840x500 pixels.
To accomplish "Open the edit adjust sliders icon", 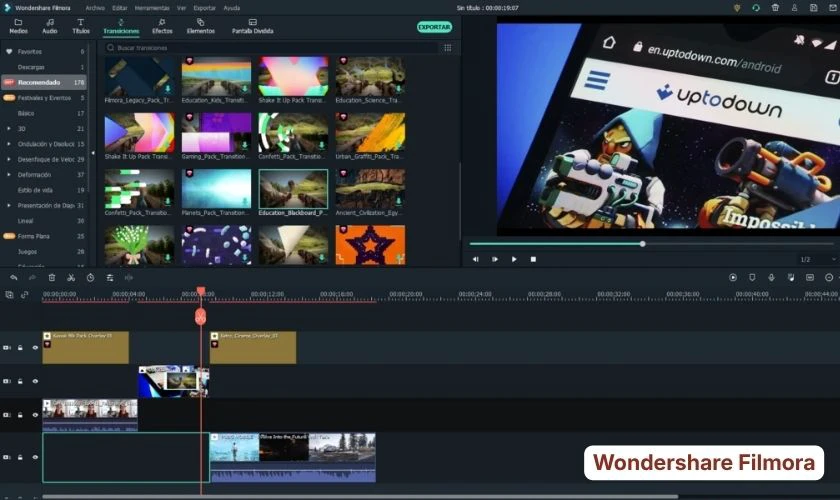I will pyautogui.click(x=110, y=278).
